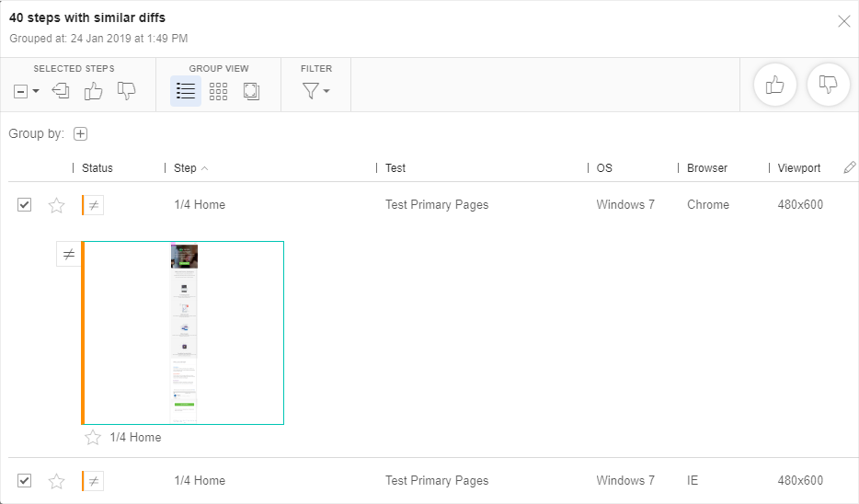
Task: Uncheck the Windows 7 Chrome row checkbox
Action: point(25,205)
